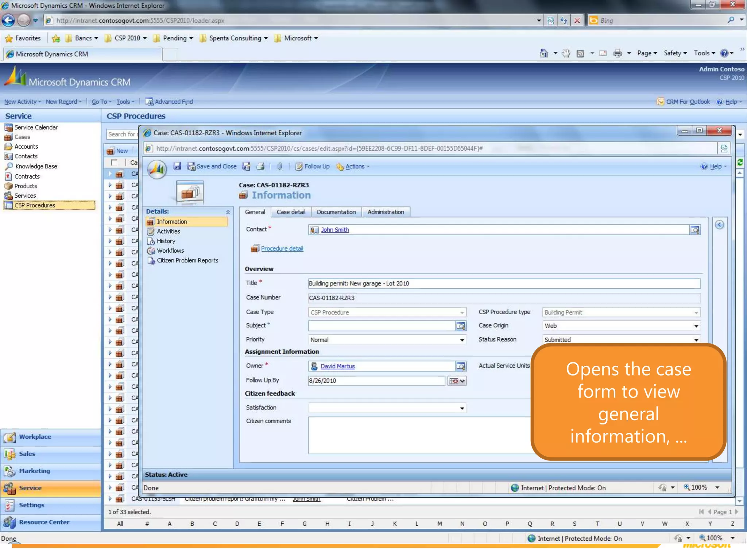Print the case form
Screen dimensions: 747x560
click(x=260, y=166)
